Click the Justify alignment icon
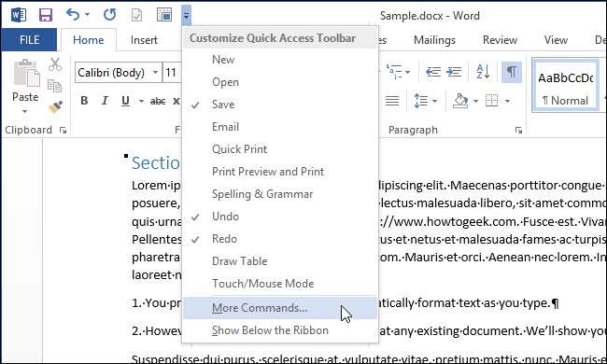Image resolution: width=607 pixels, height=364 pixels. coord(392,102)
